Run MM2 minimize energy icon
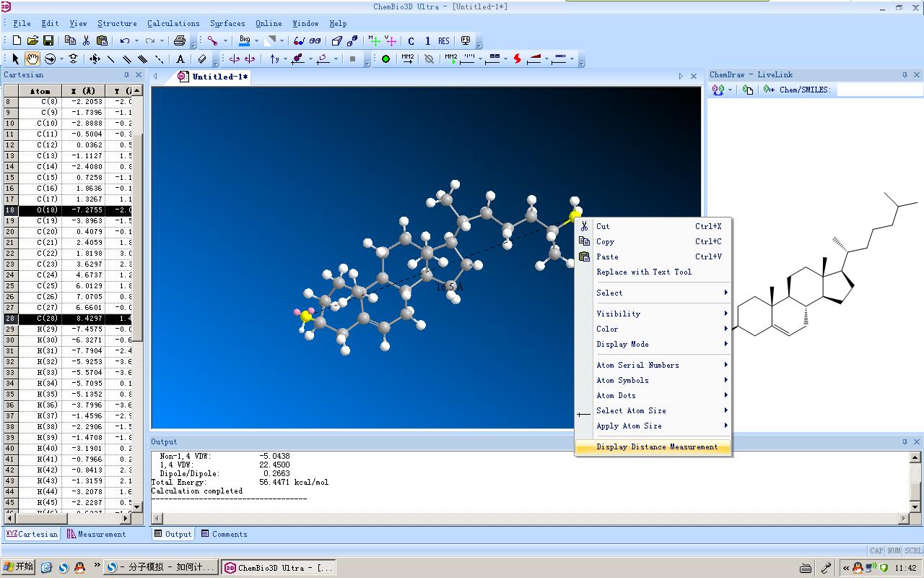 pos(407,59)
